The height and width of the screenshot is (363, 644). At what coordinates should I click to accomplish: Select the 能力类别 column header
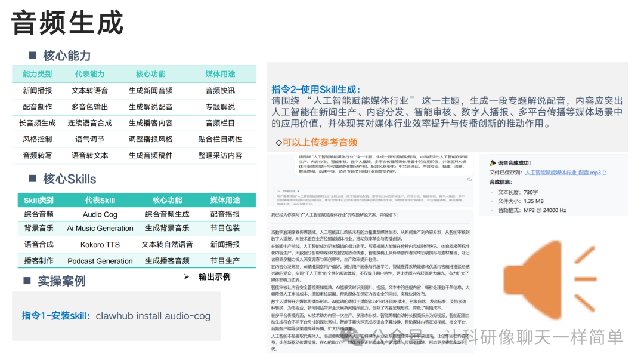(x=38, y=74)
